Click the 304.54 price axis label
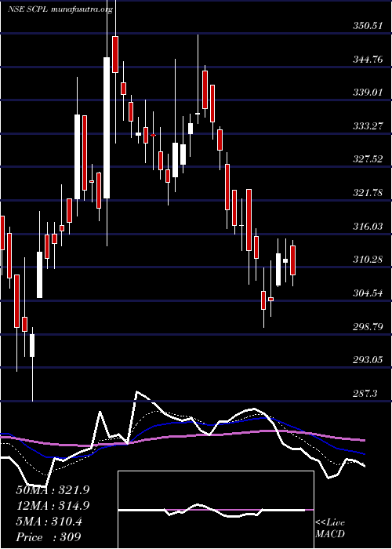392x549 pixels. click(367, 293)
